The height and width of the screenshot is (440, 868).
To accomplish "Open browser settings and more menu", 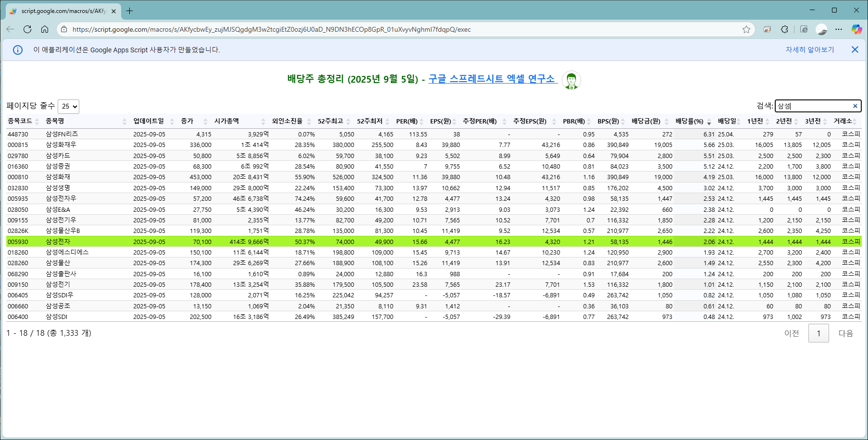I will pyautogui.click(x=839, y=29).
